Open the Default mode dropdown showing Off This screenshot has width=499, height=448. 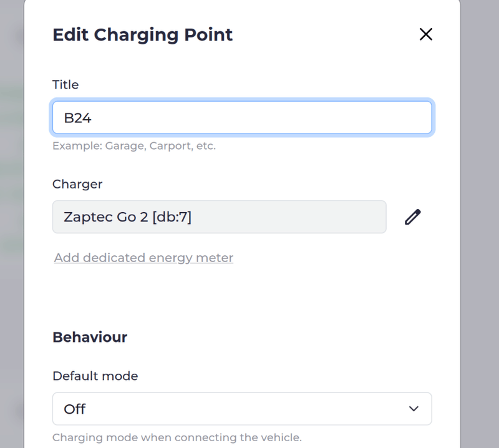pyautogui.click(x=241, y=409)
